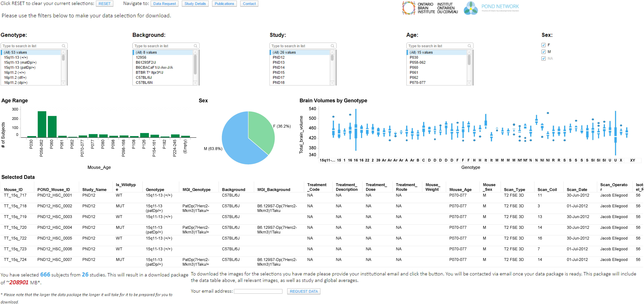Navigate to Data Request
This screenshot has height=304, width=644.
[x=164, y=4]
